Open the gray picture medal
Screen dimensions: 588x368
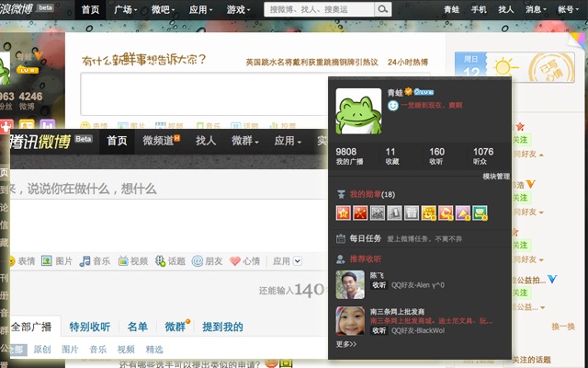(378, 213)
